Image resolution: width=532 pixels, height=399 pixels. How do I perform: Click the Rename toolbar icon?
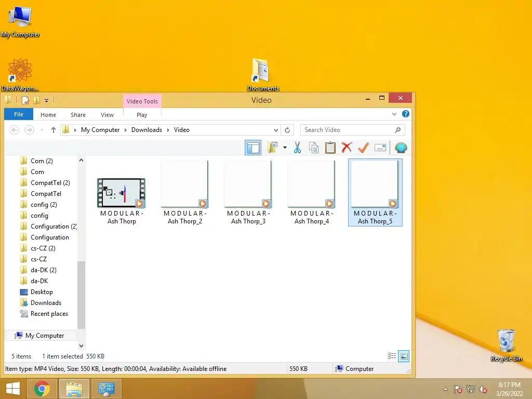click(380, 148)
